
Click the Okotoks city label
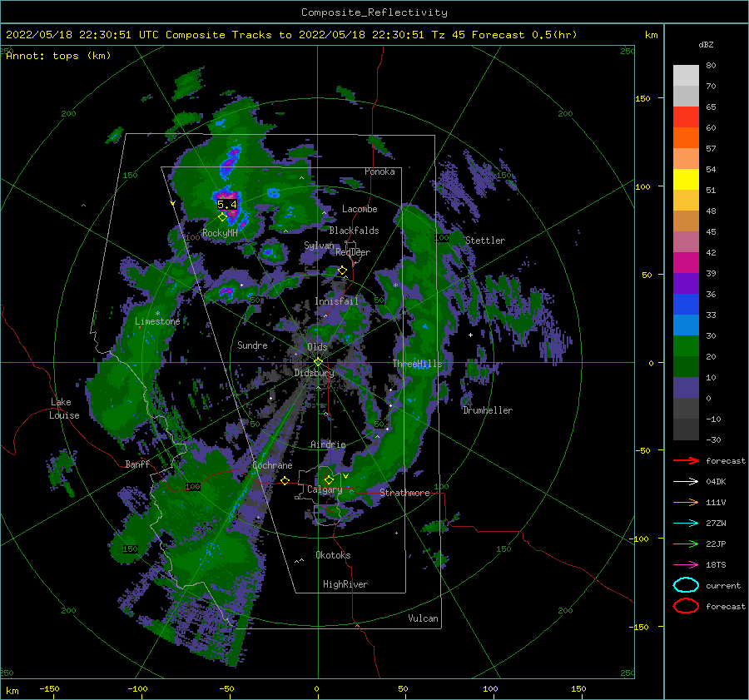click(333, 555)
